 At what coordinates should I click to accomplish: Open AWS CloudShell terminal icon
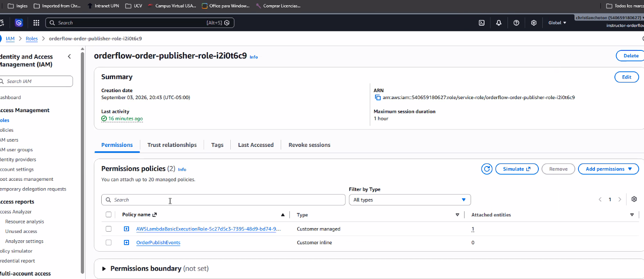tap(481, 23)
